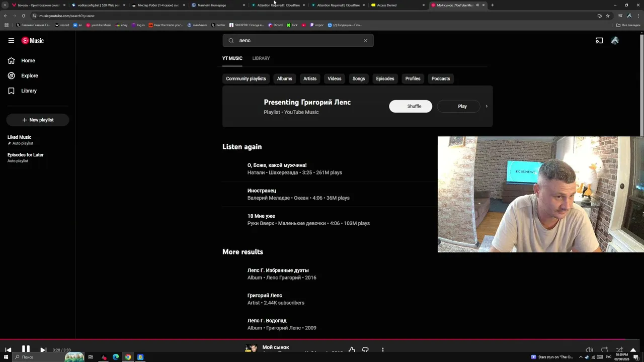Click the YouTube Music logo
This screenshot has height=362, width=644.
tap(33, 41)
